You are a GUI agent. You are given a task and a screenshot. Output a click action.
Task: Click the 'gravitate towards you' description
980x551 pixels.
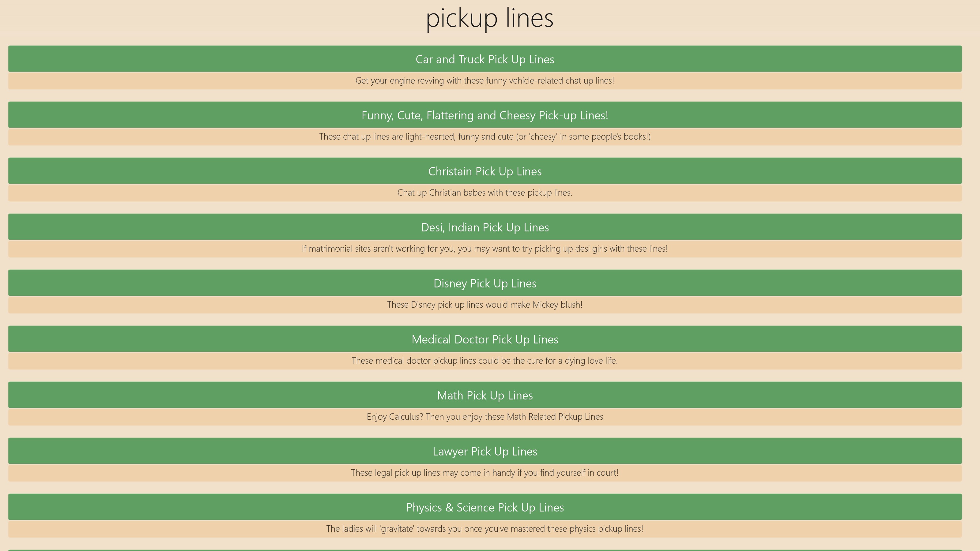tap(485, 529)
